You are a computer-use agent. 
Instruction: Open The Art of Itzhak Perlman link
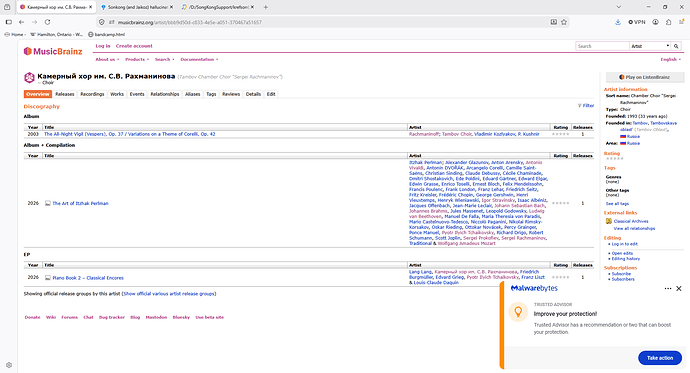tap(81, 203)
